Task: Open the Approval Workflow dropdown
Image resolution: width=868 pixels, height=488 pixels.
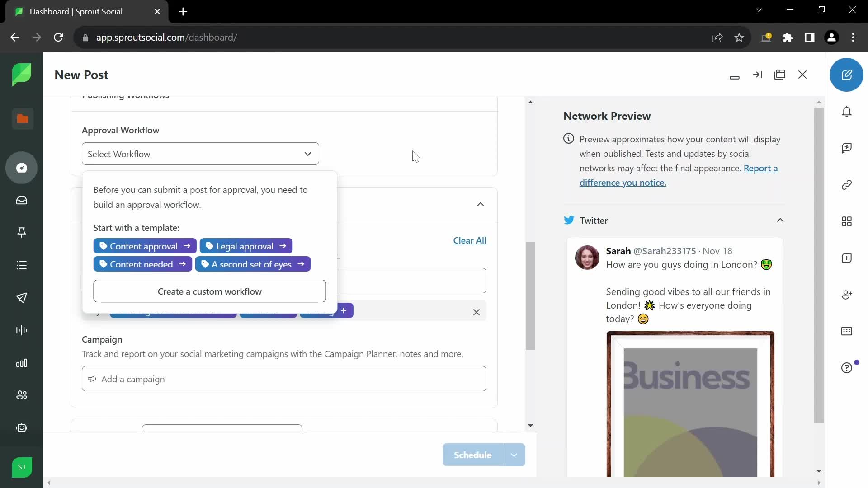Action: tap(200, 154)
